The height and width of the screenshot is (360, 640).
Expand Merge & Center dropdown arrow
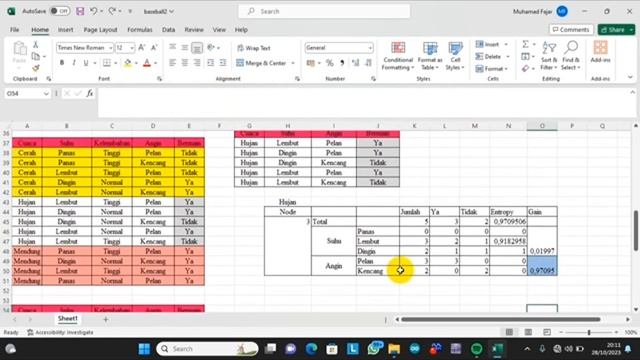[x=293, y=63]
